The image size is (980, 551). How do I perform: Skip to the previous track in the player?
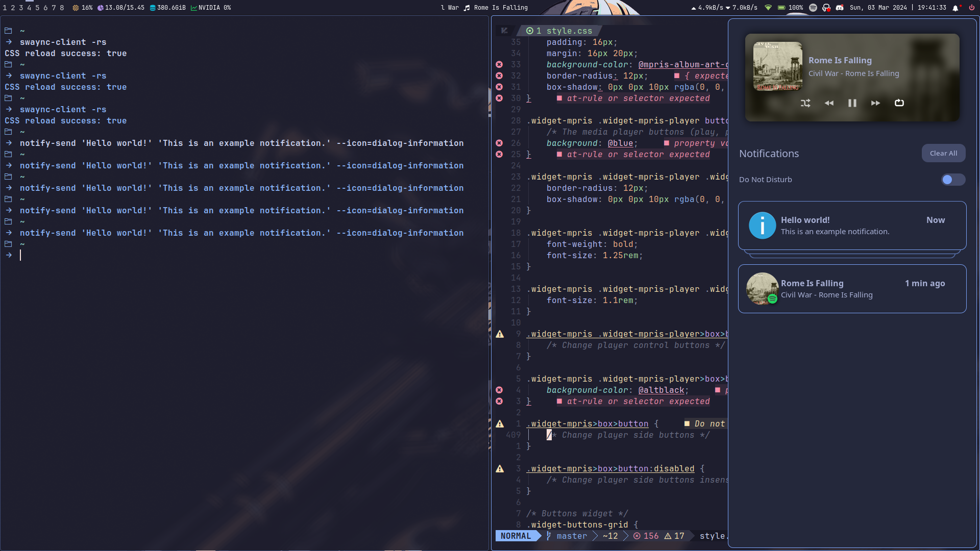829,103
